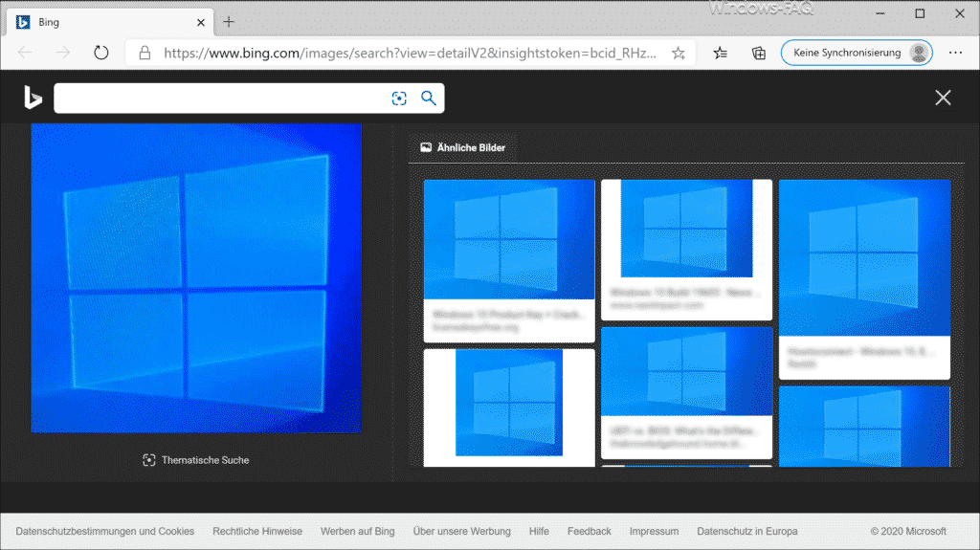Click the Bing logo beside the search box
Screen dimensions: 980x550
coord(33,99)
